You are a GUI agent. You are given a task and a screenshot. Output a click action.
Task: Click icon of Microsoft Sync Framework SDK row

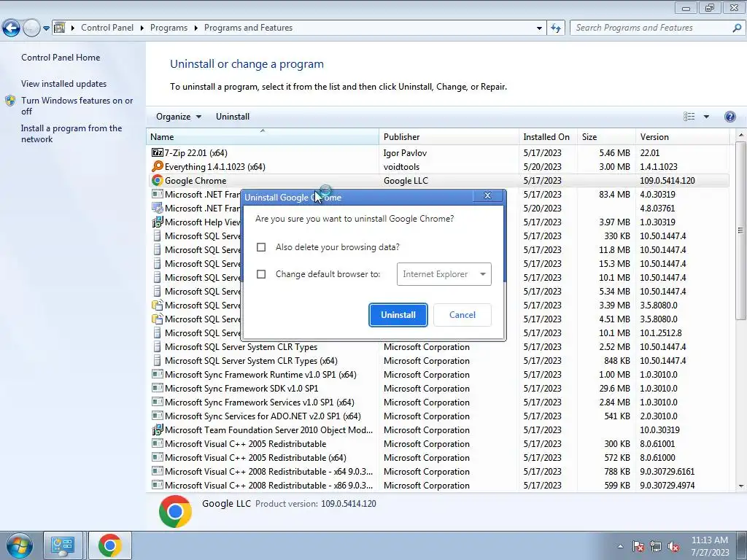point(158,388)
